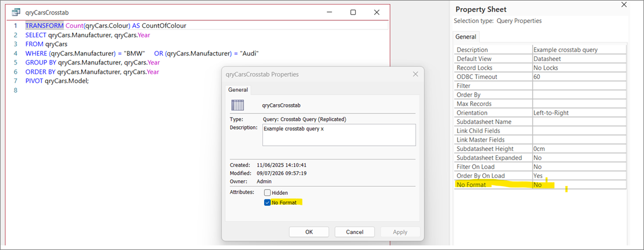Image resolution: width=644 pixels, height=250 pixels.
Task: Click the datasheet icon in Properties dialog
Action: (238, 105)
